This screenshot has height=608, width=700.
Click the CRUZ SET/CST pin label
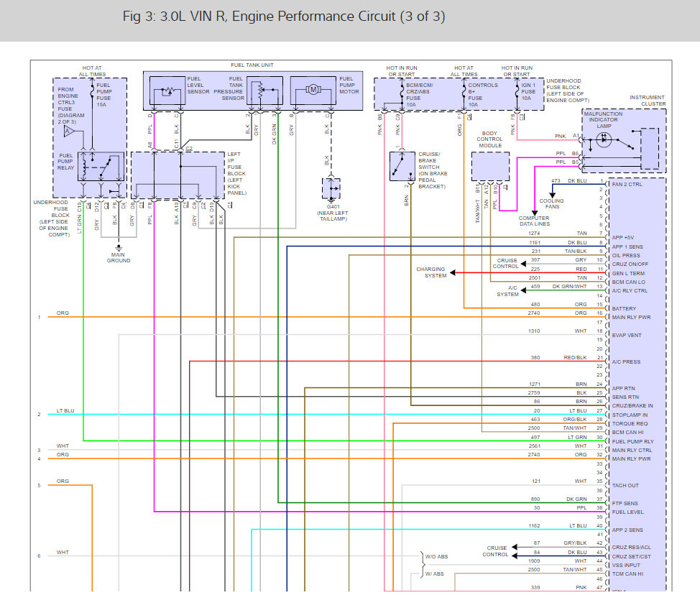tap(631, 557)
